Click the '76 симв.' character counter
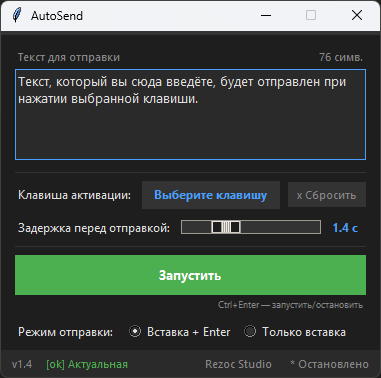Viewport: 381px width, 378px height. (341, 57)
